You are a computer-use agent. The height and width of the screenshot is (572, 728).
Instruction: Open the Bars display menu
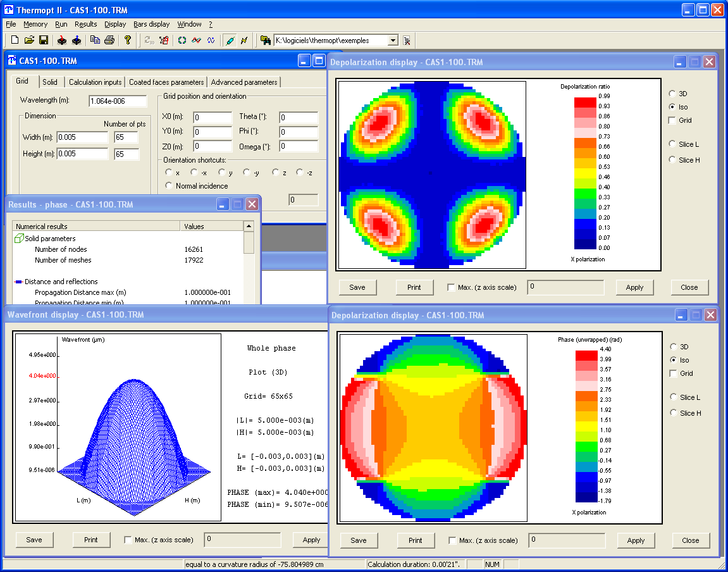[151, 24]
